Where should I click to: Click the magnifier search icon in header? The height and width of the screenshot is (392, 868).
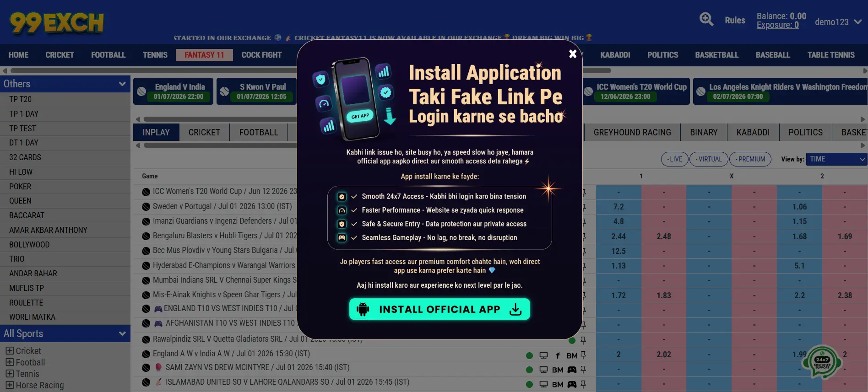(x=706, y=19)
